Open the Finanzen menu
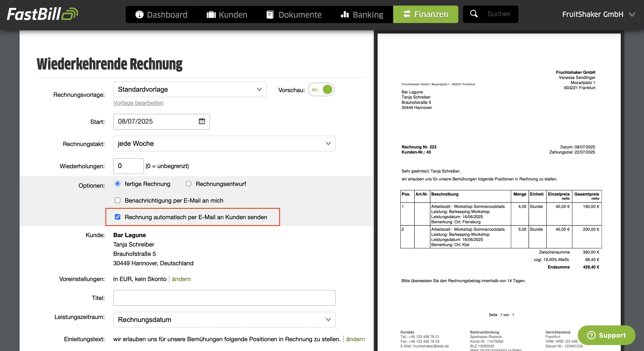 pyautogui.click(x=425, y=14)
